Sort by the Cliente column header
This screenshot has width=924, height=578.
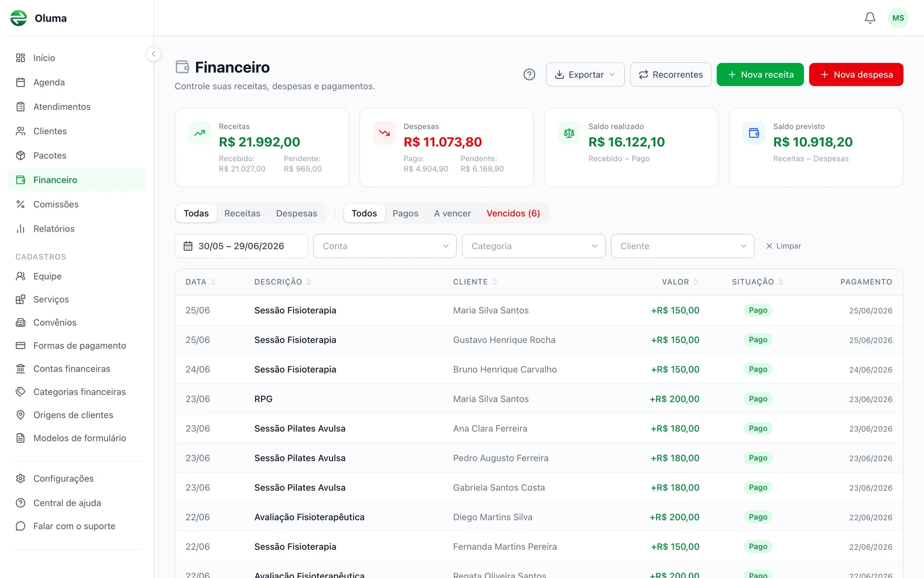click(x=475, y=282)
